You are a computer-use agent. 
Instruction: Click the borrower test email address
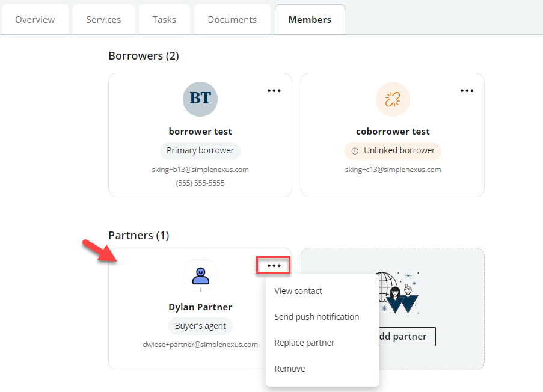coord(200,170)
